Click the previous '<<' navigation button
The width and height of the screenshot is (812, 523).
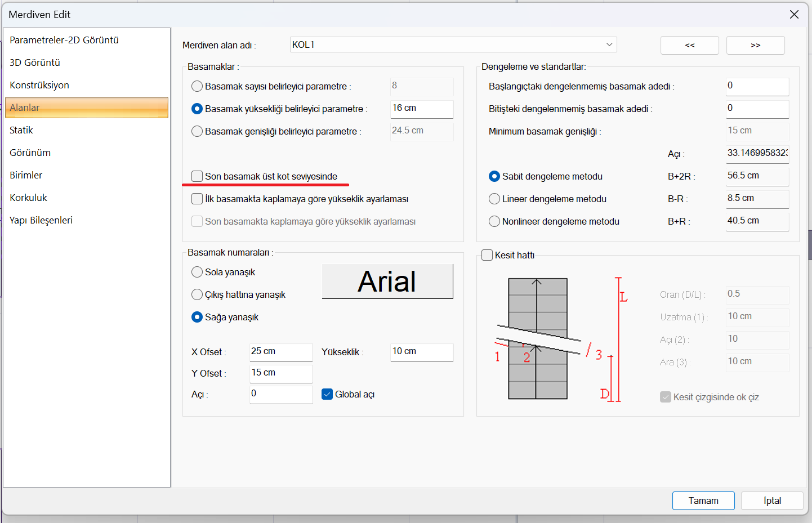click(x=689, y=45)
